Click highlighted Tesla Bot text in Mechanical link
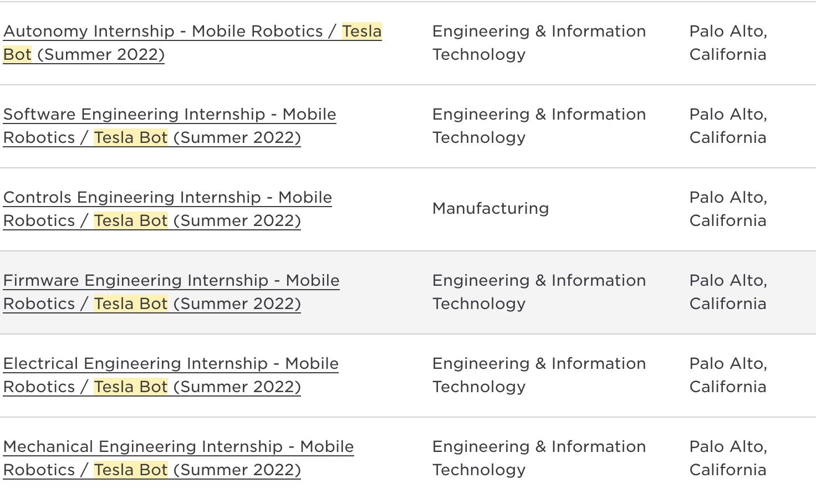The height and width of the screenshot is (504, 816). pyautogui.click(x=131, y=470)
